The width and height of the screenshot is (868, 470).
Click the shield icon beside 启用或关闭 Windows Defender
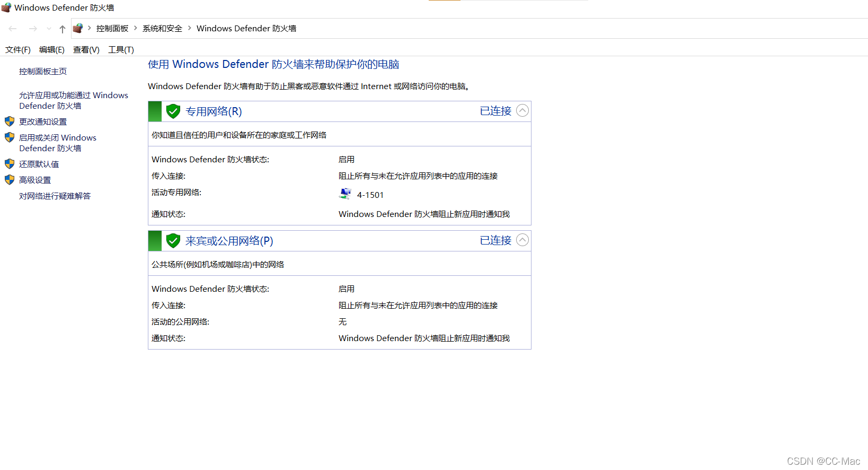10,137
